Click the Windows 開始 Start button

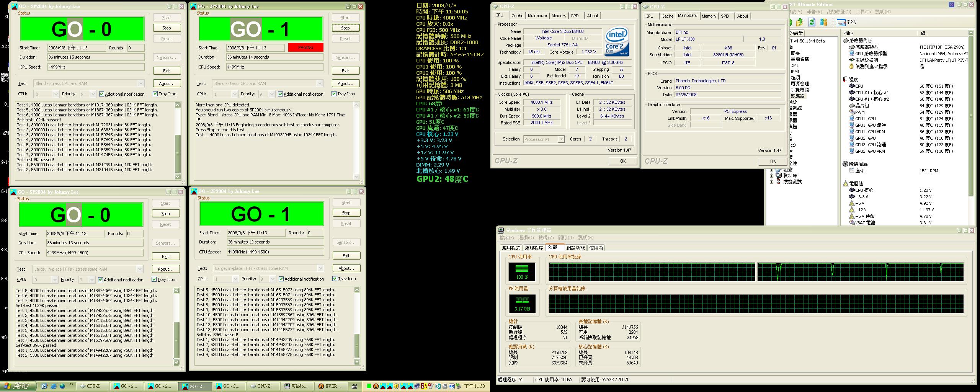18,386
